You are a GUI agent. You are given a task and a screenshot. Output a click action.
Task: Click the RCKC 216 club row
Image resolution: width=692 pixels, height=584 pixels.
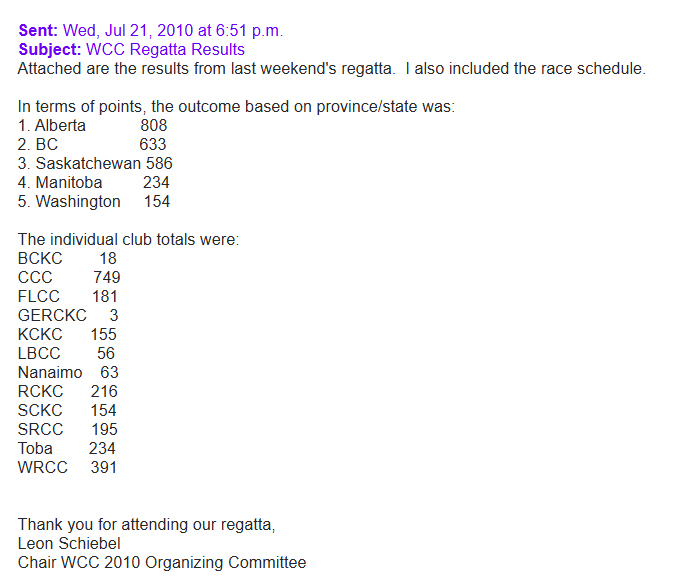[68, 391]
